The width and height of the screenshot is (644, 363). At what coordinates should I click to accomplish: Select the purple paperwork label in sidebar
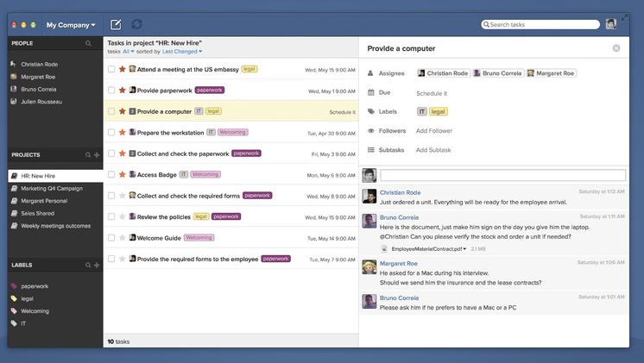35,286
